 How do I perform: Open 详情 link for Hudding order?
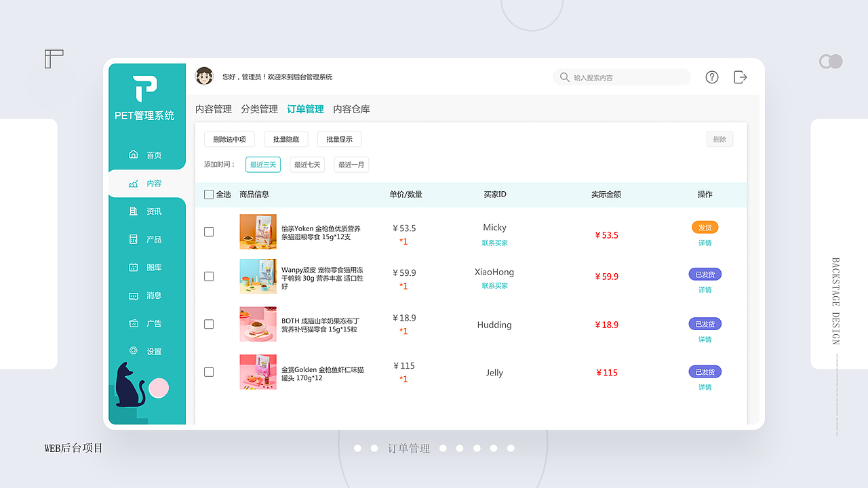[x=705, y=340]
